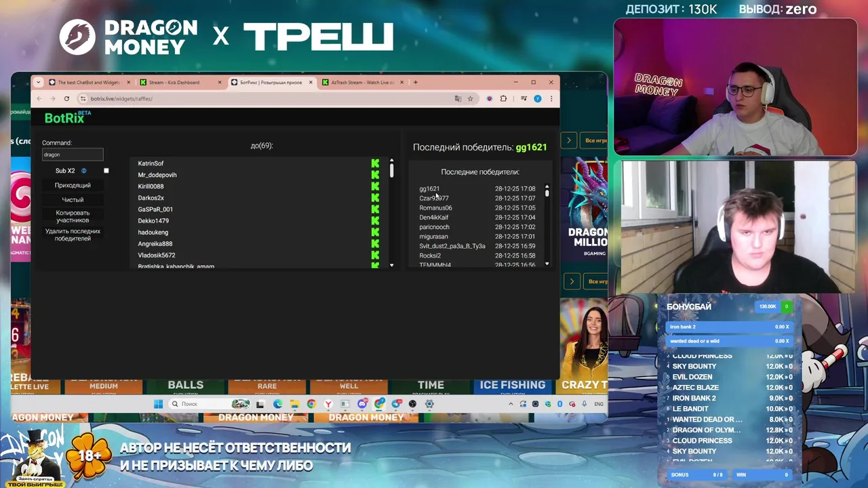Screen dimensions: 868x488
Task: Select participant KatrinSof
Action: (151, 163)
